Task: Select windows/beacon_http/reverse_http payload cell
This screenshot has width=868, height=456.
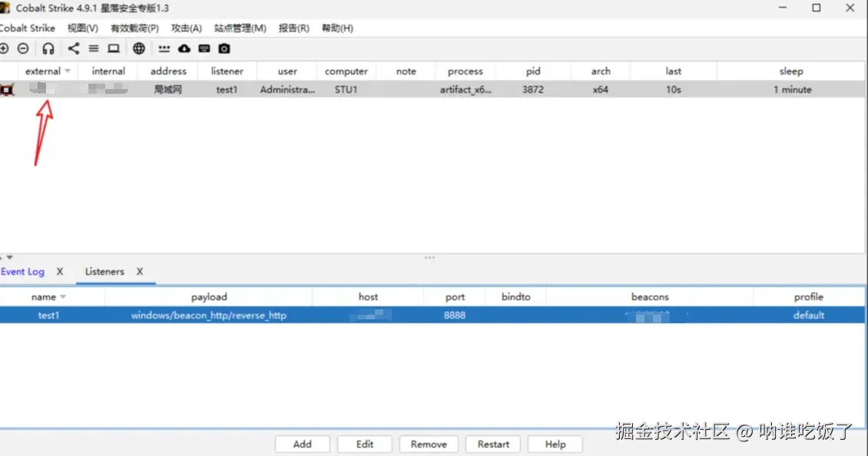Action: point(209,316)
